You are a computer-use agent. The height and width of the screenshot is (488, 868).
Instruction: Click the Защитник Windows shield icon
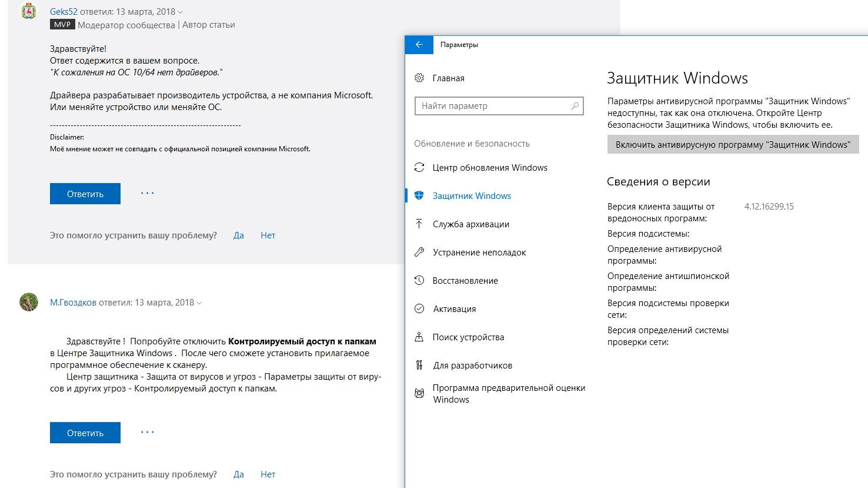point(419,195)
